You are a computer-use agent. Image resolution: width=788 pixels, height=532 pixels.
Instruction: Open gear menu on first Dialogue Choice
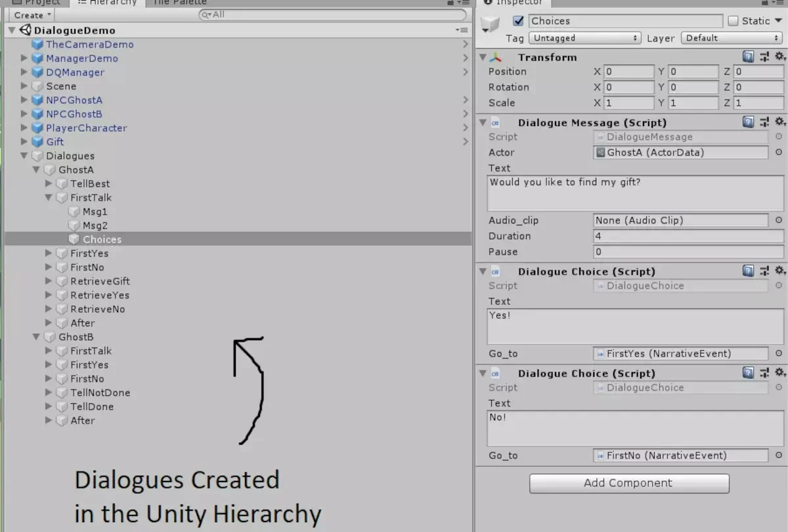pyautogui.click(x=779, y=271)
